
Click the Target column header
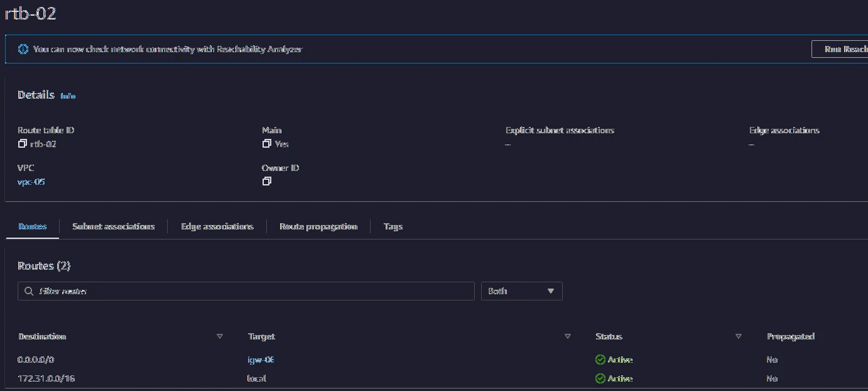[261, 336]
